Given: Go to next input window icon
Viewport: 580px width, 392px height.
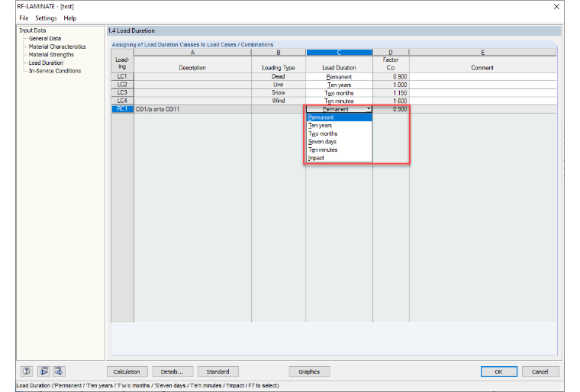Looking at the screenshot, I should pyautogui.click(x=60, y=371).
